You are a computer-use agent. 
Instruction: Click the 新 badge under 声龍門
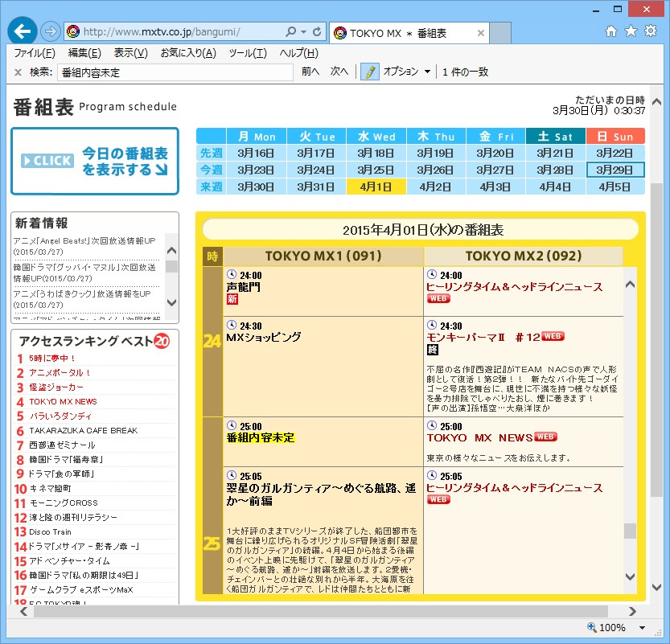click(x=232, y=299)
